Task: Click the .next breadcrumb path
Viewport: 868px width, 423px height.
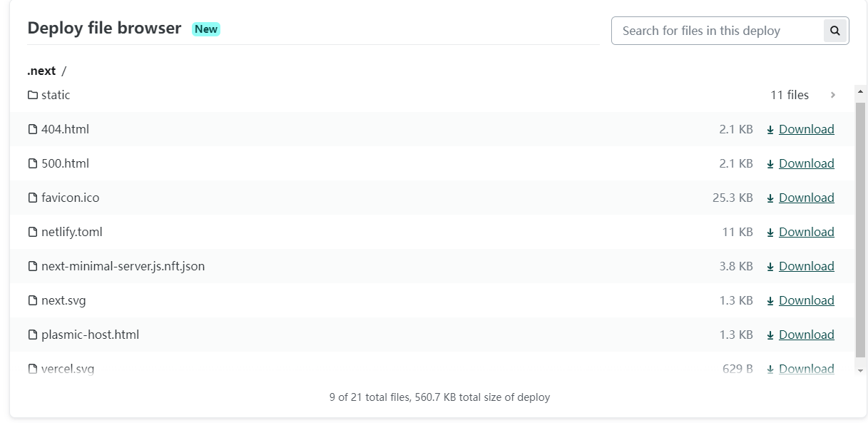Action: [41, 71]
